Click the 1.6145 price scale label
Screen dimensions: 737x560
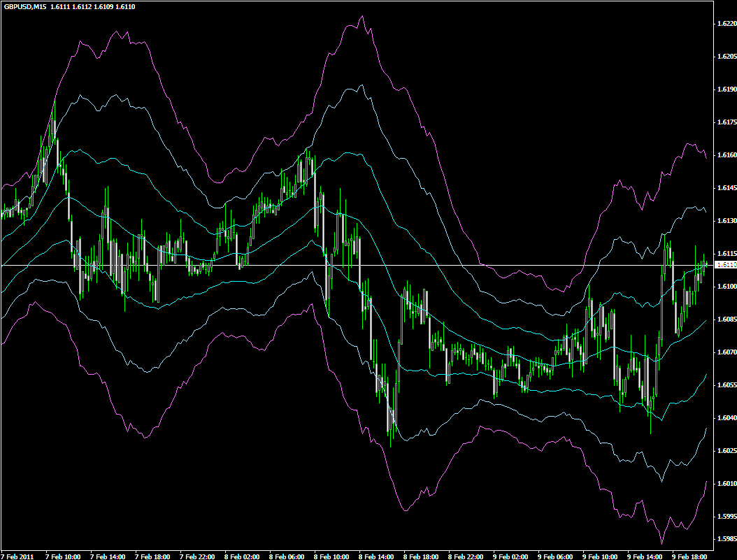point(727,188)
